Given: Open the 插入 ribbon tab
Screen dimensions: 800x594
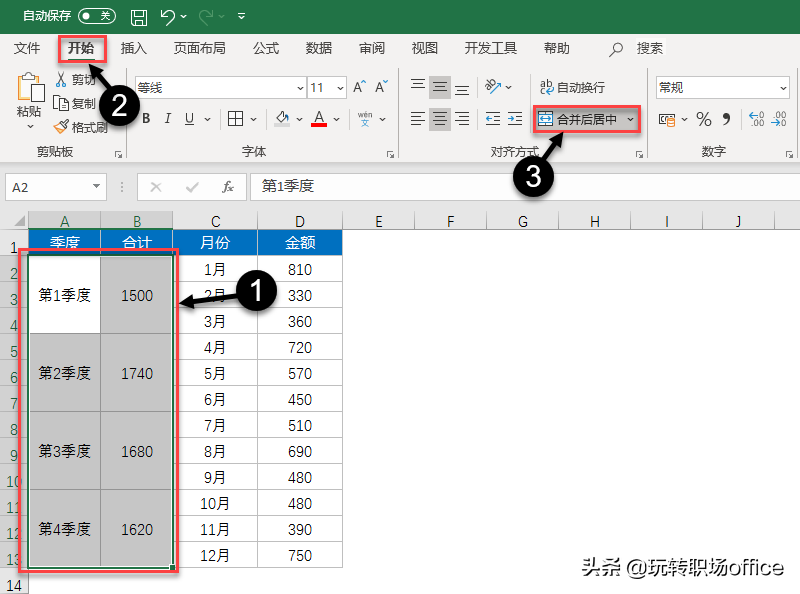Looking at the screenshot, I should pyautogui.click(x=133, y=48).
